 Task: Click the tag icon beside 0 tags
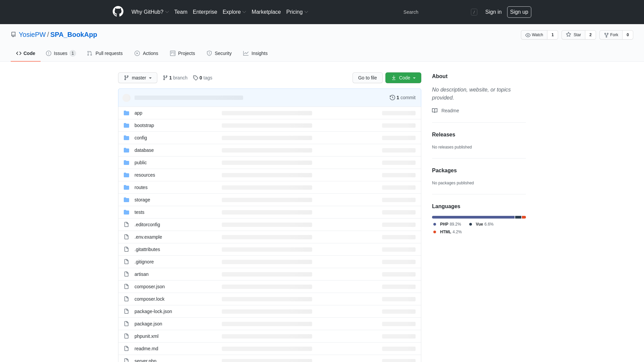pyautogui.click(x=196, y=78)
